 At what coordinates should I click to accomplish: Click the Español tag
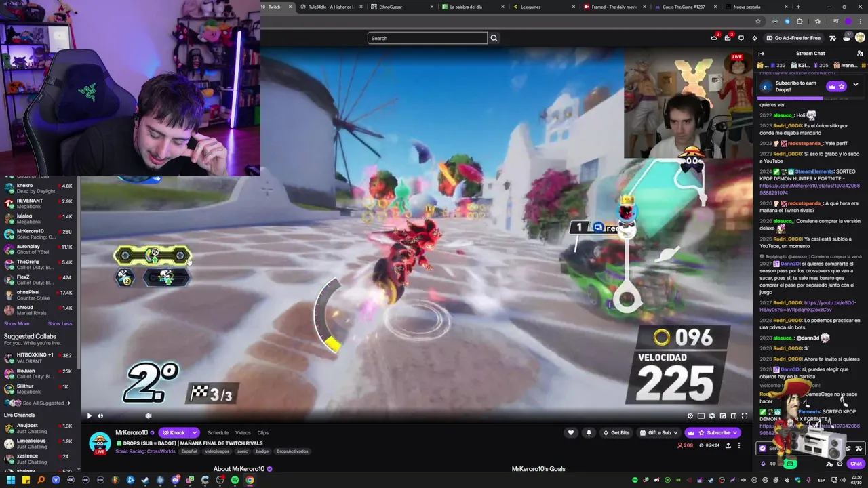coord(189,451)
